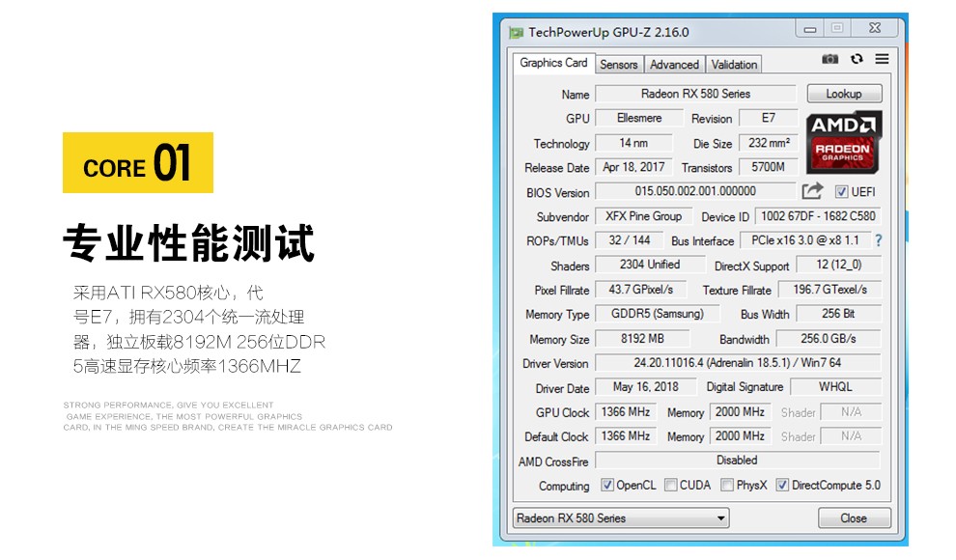The width and height of the screenshot is (956, 560).
Task: Click the Technology value 14 nm
Action: coord(633,143)
